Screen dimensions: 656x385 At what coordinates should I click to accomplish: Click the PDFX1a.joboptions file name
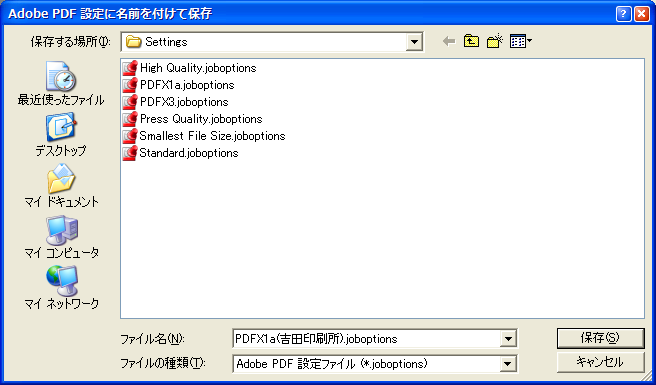(x=187, y=85)
